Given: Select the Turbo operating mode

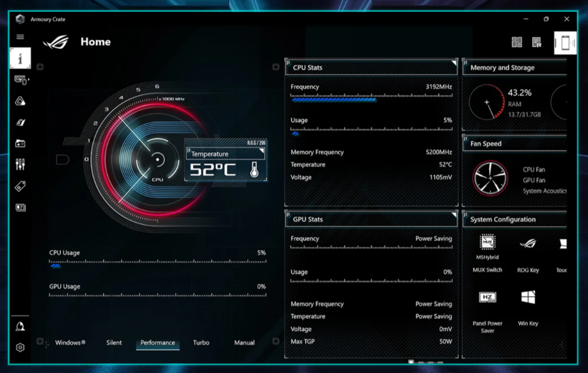Looking at the screenshot, I should point(201,342).
